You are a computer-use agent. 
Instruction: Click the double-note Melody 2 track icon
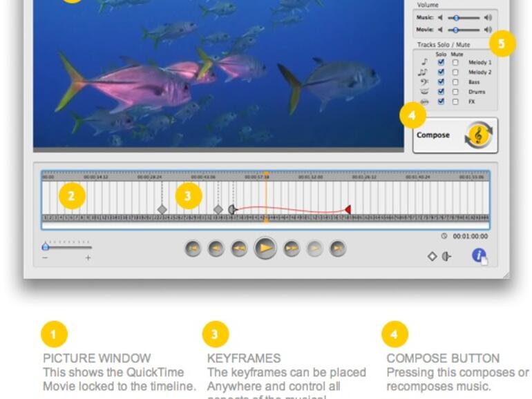coord(423,72)
